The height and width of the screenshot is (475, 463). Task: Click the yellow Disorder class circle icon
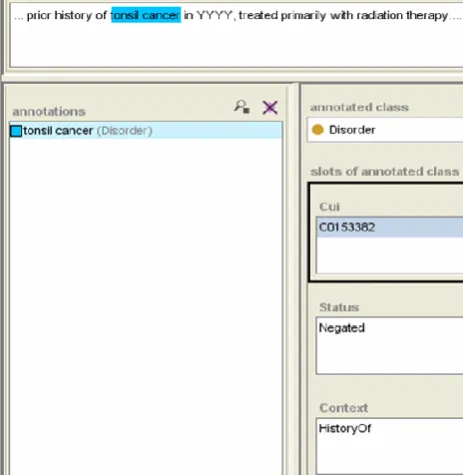318,130
